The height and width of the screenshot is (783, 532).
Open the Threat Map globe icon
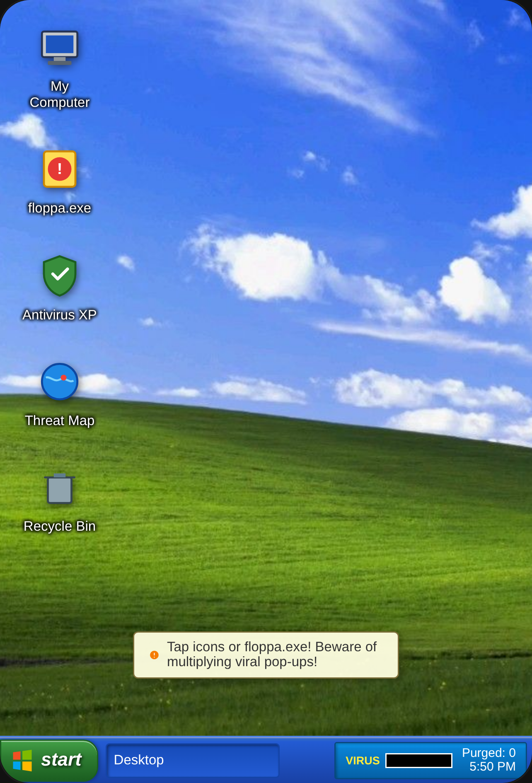[60, 382]
